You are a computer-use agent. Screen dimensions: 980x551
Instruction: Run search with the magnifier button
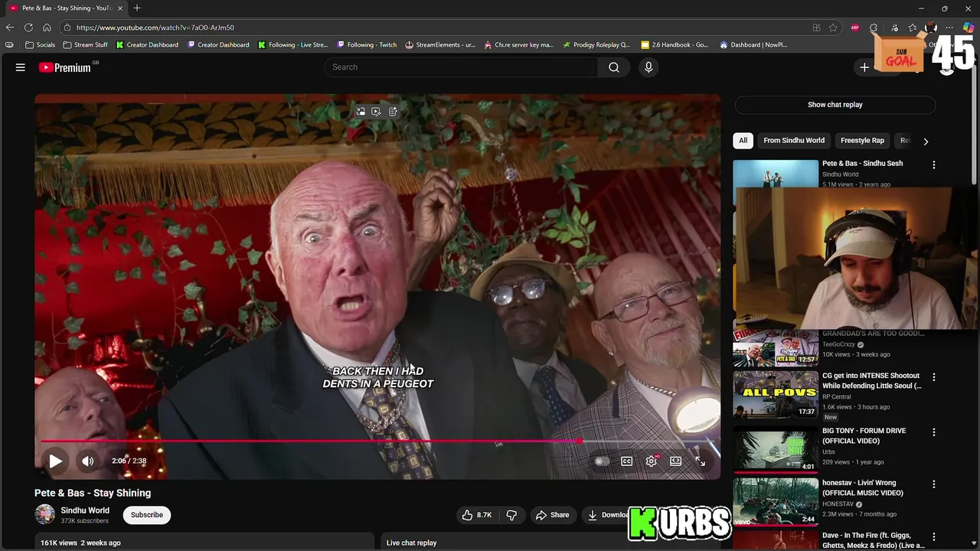pos(614,67)
